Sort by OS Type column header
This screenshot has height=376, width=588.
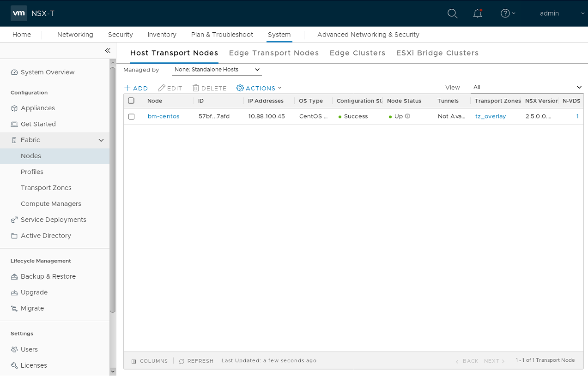point(311,101)
